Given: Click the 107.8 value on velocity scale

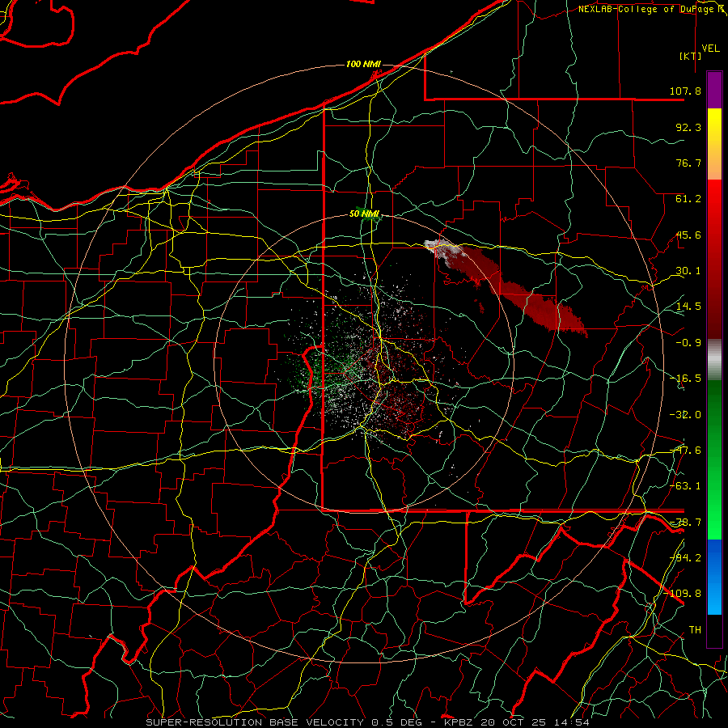Looking at the screenshot, I should pyautogui.click(x=685, y=91).
